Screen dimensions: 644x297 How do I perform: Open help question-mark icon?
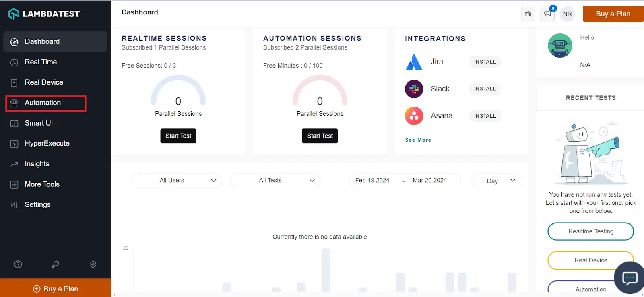point(18,264)
